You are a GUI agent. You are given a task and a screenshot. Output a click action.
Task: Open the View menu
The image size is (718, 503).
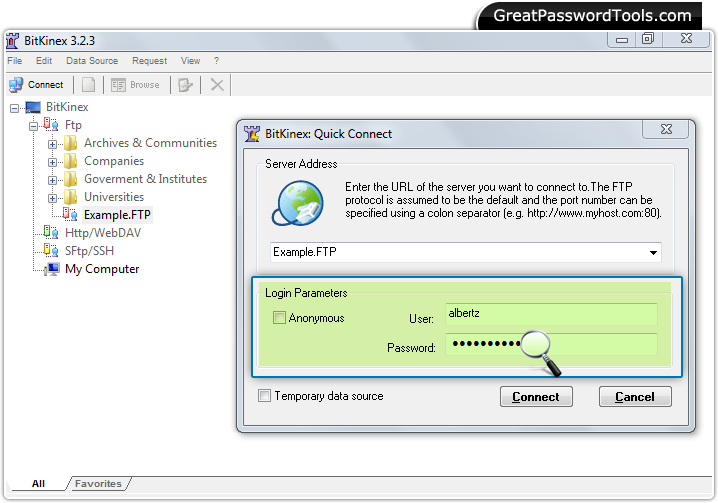click(x=190, y=60)
